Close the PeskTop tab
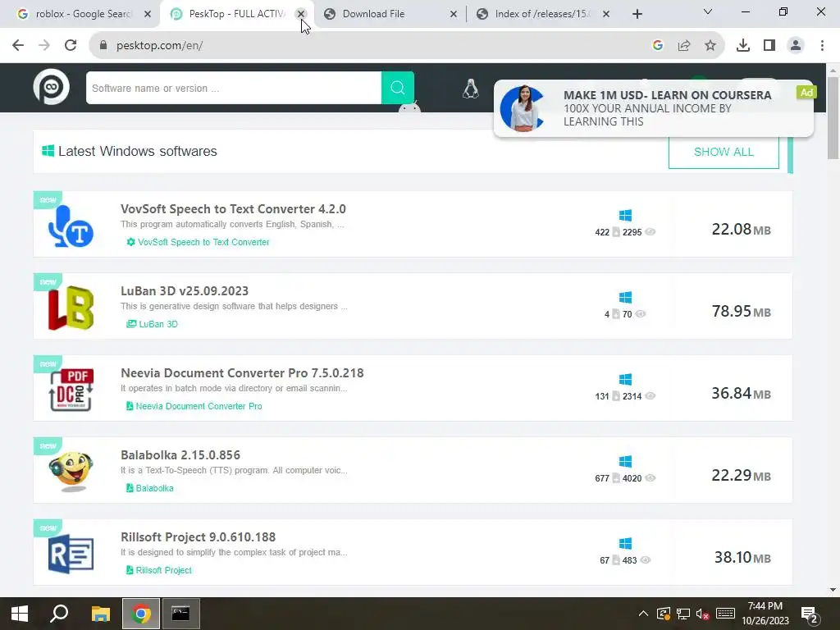 pos(301,14)
